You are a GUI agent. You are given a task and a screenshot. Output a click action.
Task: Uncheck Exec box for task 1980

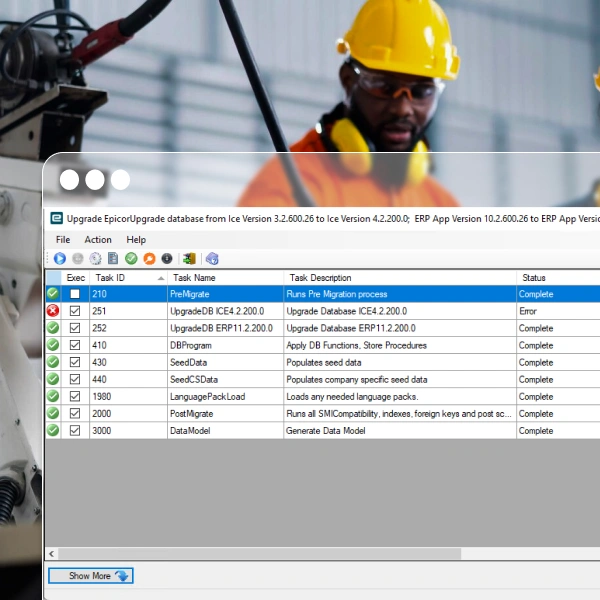click(x=75, y=396)
